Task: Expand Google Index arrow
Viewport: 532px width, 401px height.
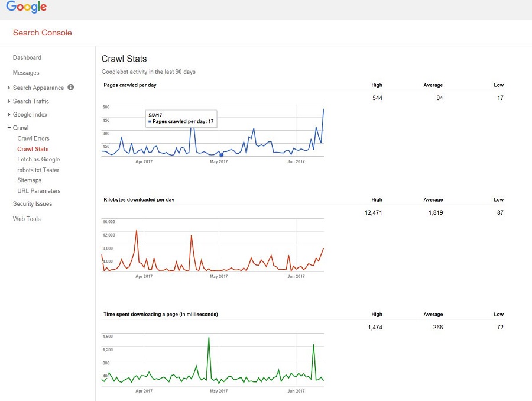Action: [9, 114]
